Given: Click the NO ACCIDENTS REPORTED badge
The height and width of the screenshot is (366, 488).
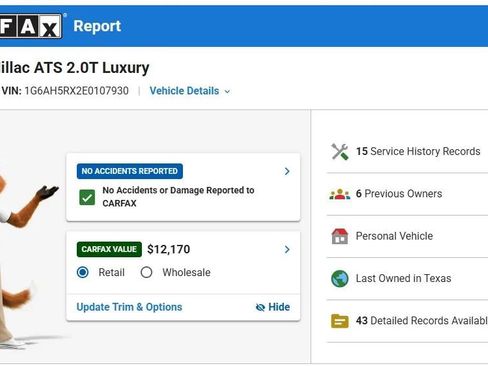Looking at the screenshot, I should tap(130, 171).
